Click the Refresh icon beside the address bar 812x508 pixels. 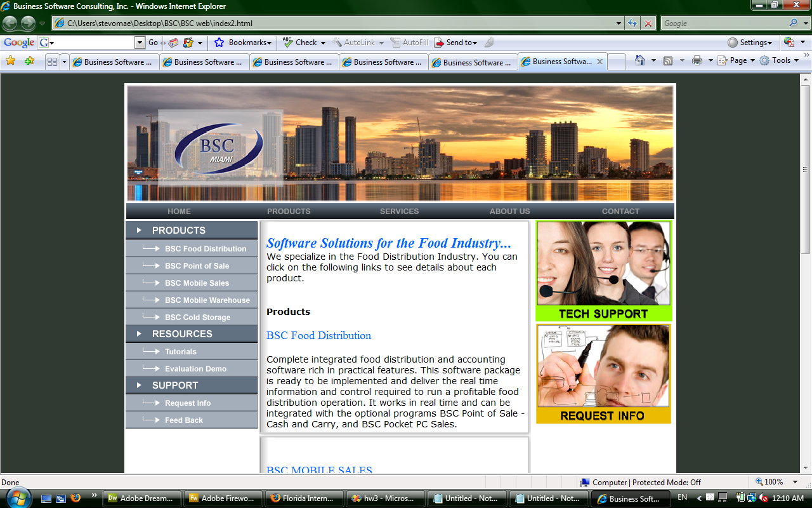tap(632, 23)
